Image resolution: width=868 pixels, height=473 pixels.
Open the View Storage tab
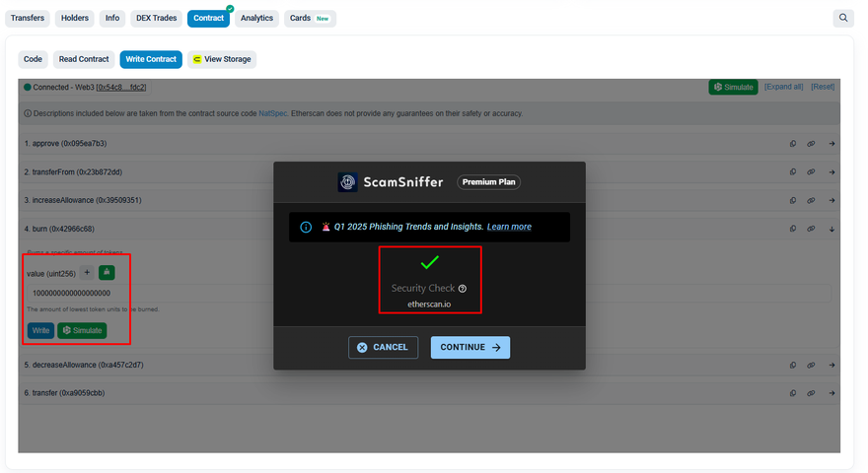click(x=222, y=59)
